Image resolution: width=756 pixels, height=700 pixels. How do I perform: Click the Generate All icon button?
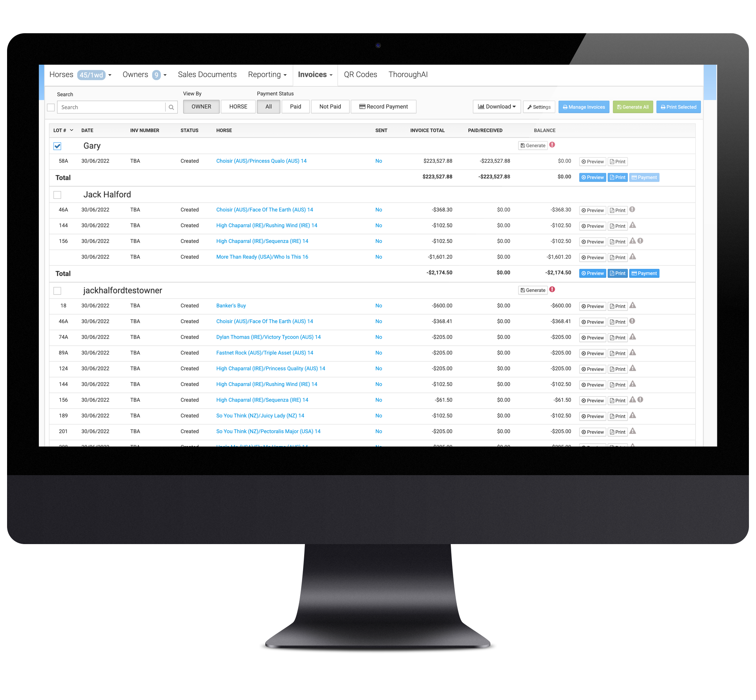633,107
